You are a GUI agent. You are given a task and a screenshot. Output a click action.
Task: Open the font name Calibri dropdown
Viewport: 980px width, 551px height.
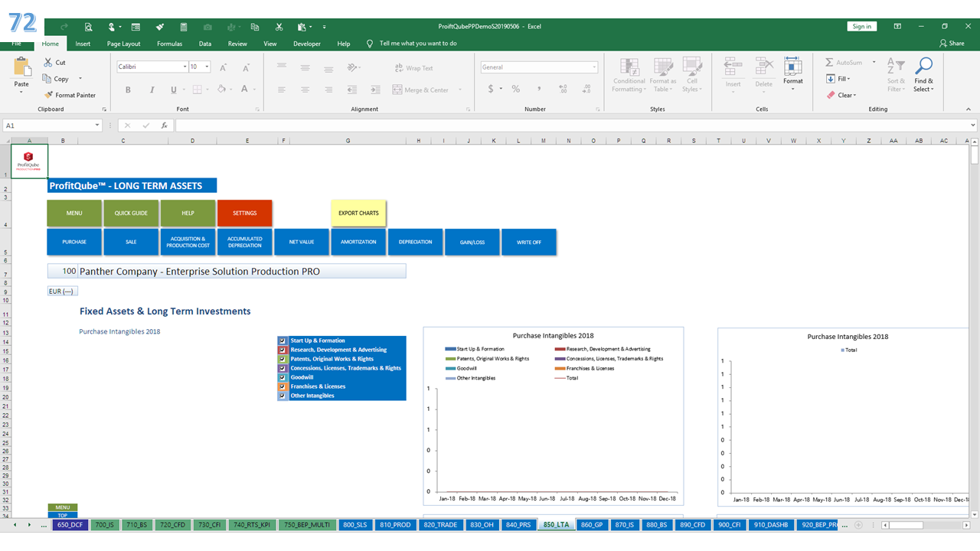(x=185, y=67)
